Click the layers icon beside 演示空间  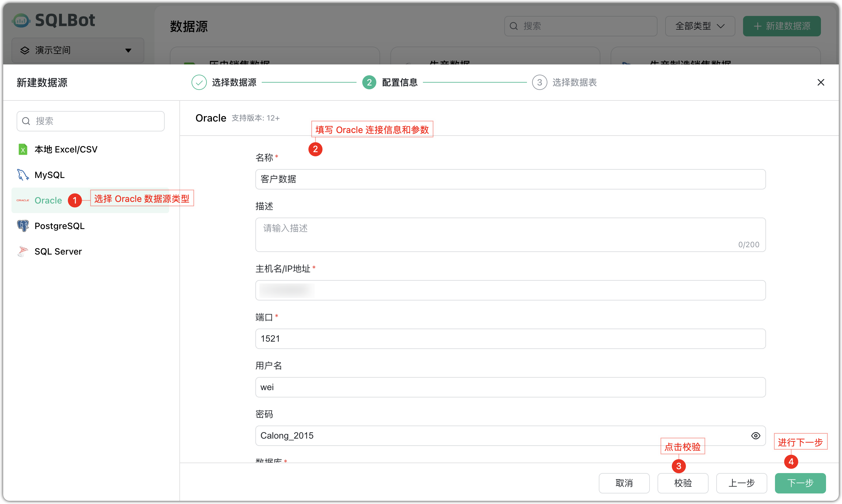[x=25, y=50]
